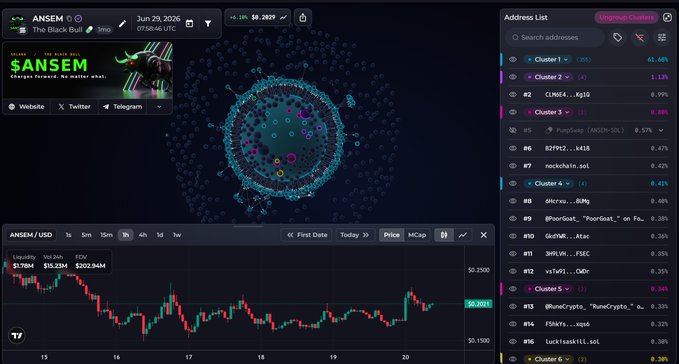Open the Twitter link under banner
679x364 pixels.
click(x=74, y=106)
